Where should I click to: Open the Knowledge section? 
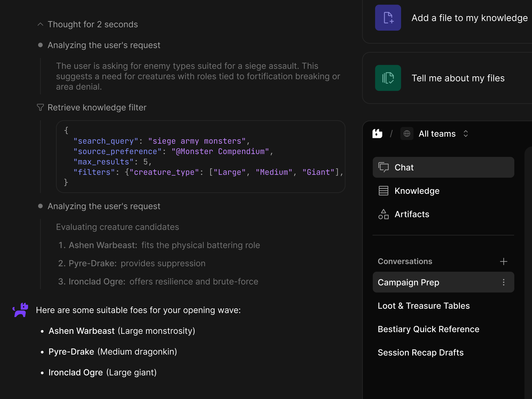click(417, 191)
